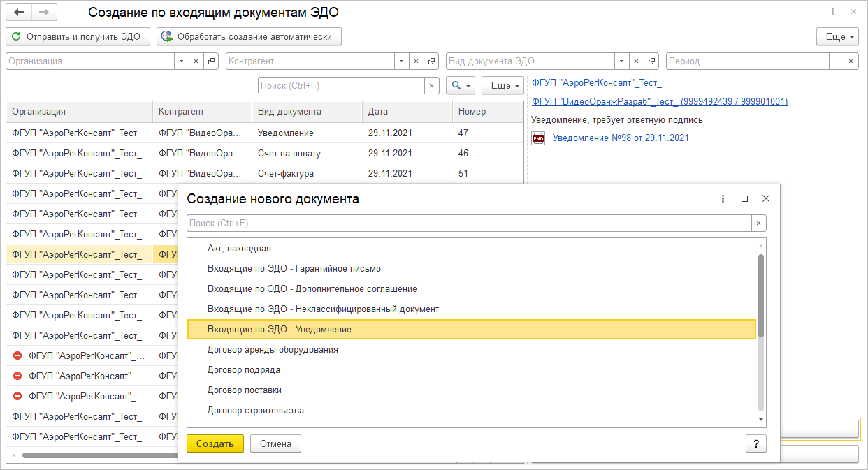Clear the dialog search field
Viewport: 868px width, 470px height.
pos(758,223)
